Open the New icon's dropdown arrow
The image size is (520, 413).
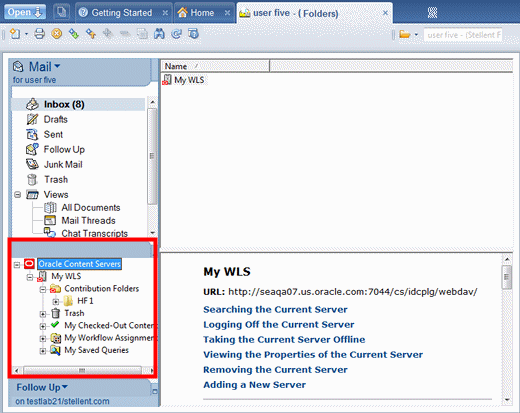pos(26,34)
